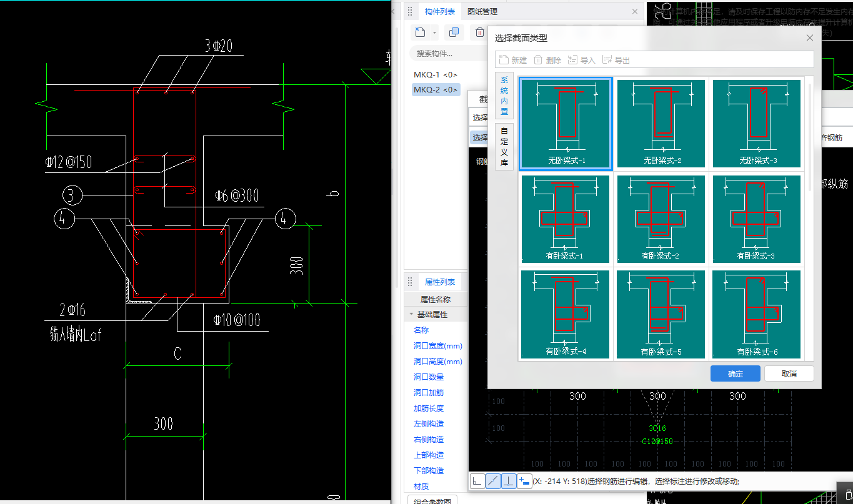
Task: Click the 确定 button
Action: 736,373
